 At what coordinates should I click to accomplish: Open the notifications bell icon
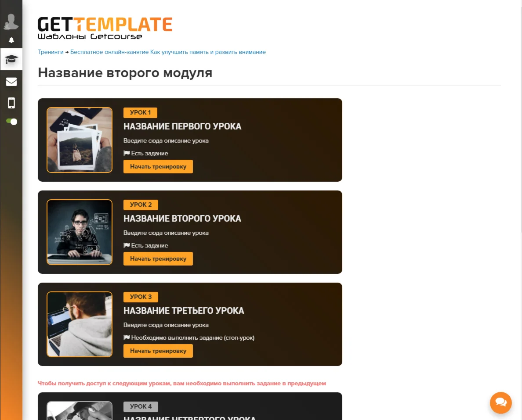tap(11, 40)
